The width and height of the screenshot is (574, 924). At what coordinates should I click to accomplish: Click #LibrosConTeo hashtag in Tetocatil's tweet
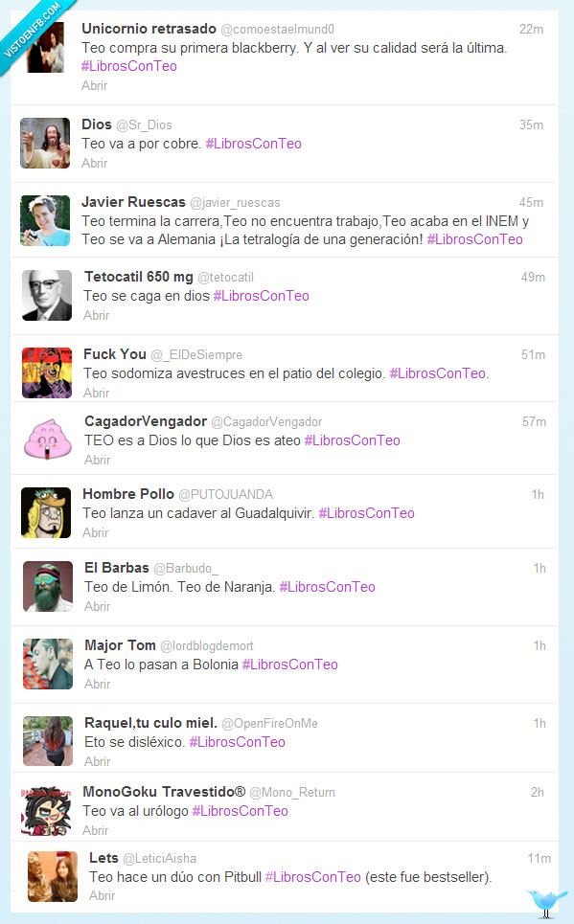point(261,296)
